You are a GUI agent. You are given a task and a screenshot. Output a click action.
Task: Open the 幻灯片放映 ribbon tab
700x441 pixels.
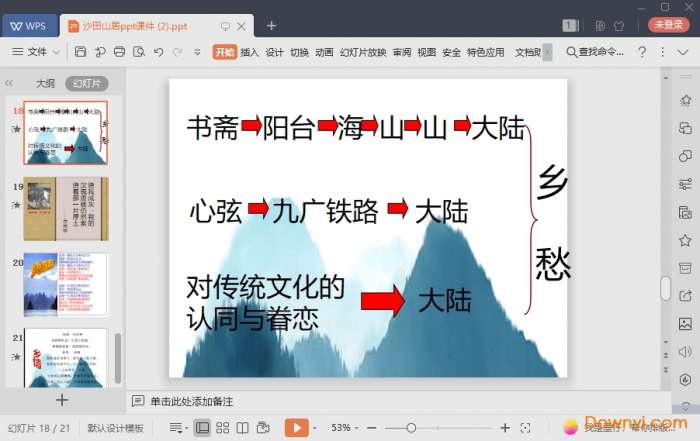(x=363, y=52)
